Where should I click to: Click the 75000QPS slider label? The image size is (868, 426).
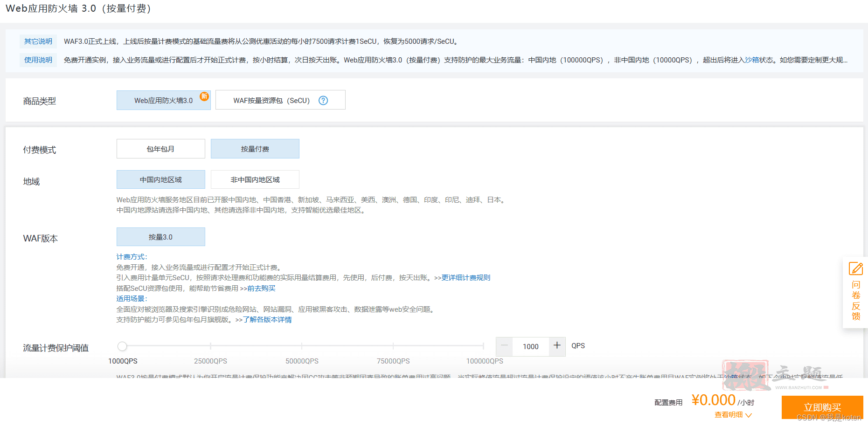393,361
